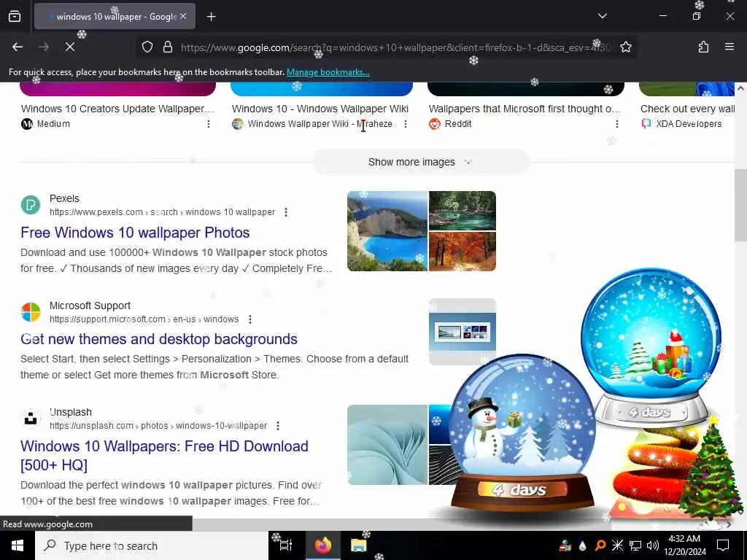Screen dimensions: 747x560
Task: Open the Pexels beach cove thumbnail
Action: click(x=387, y=231)
